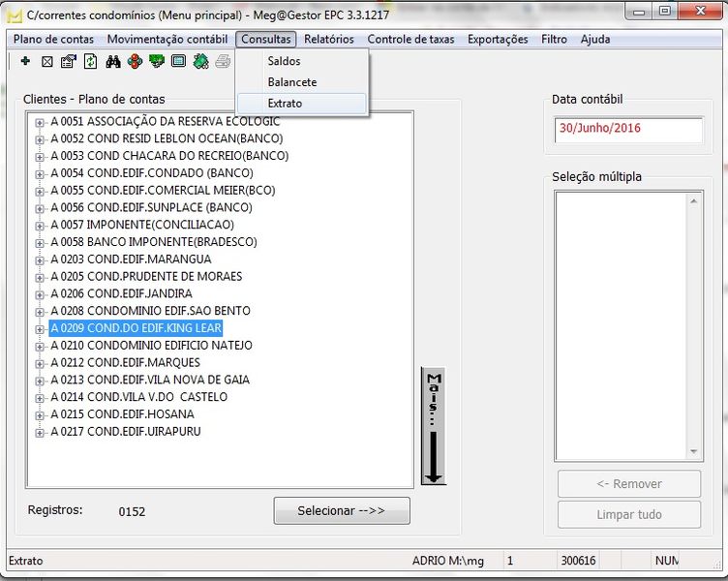Click the Mais down-arrow button
Screen dimensions: 728x581
pyautogui.click(x=434, y=426)
